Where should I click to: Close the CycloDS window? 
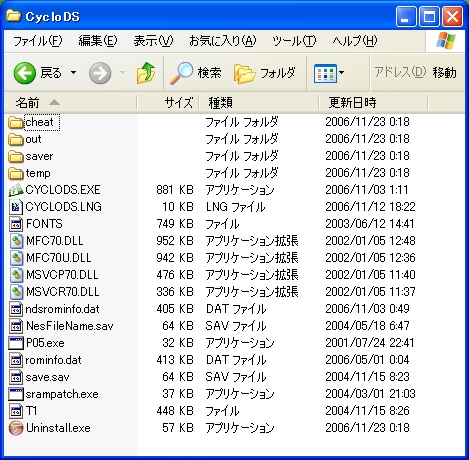[452, 16]
